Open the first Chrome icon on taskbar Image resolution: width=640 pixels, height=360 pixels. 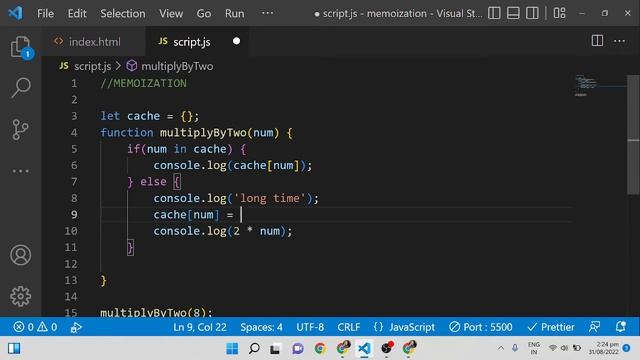coord(320,348)
